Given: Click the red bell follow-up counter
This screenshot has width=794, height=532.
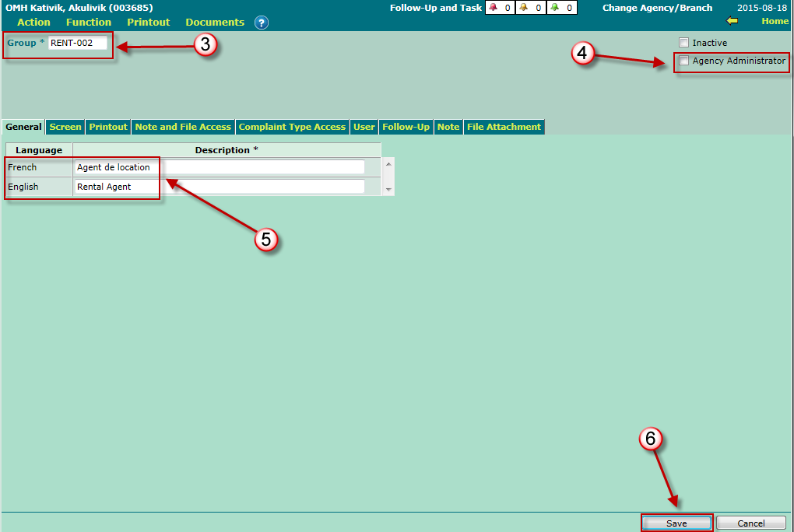Looking at the screenshot, I should tap(500, 8).
